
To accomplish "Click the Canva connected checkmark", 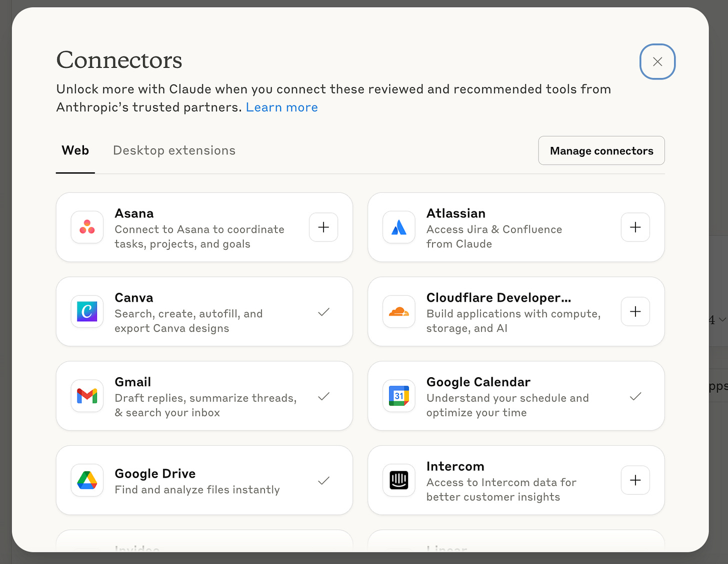I will (324, 312).
